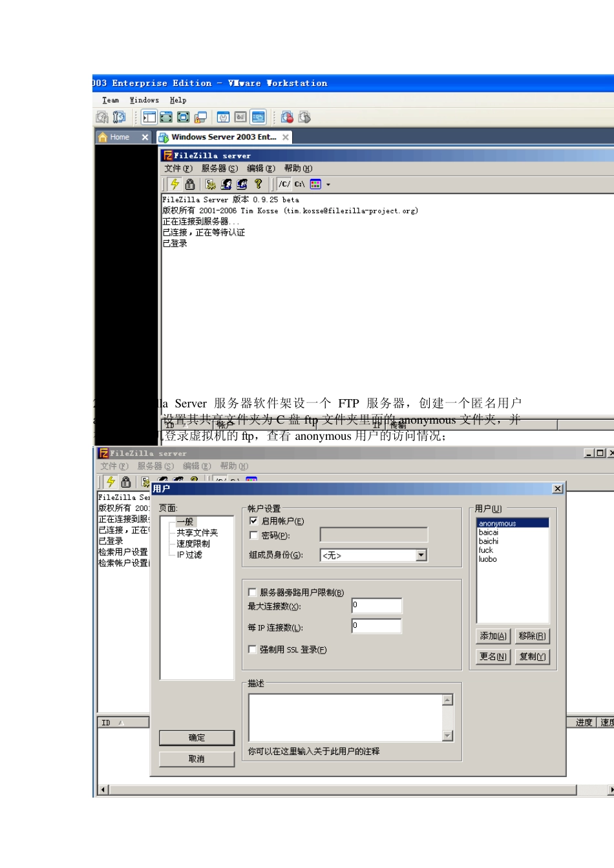Click the 添加(A) add user button
614x868 pixels.
pyautogui.click(x=493, y=636)
